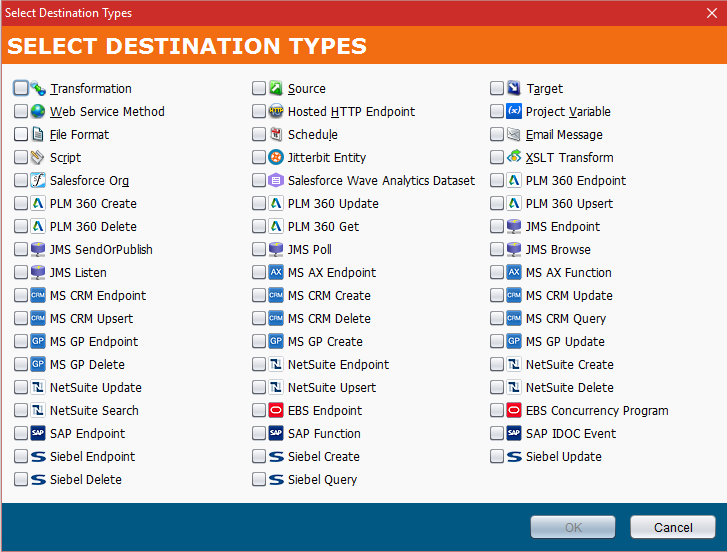
Task: Click the Email Message envelope icon
Action: [514, 135]
